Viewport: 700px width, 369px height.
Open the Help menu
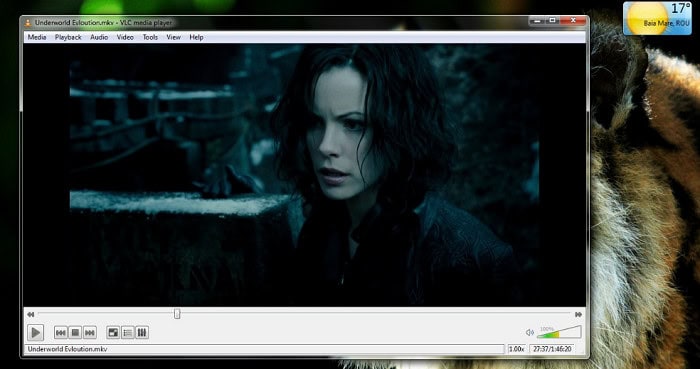196,37
